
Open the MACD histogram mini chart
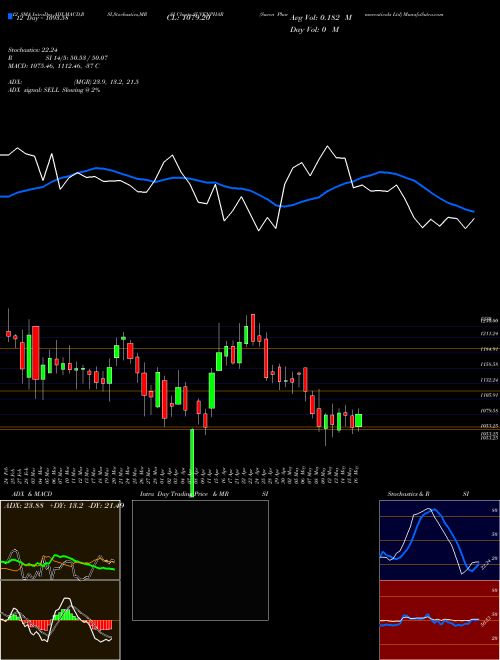(60, 620)
